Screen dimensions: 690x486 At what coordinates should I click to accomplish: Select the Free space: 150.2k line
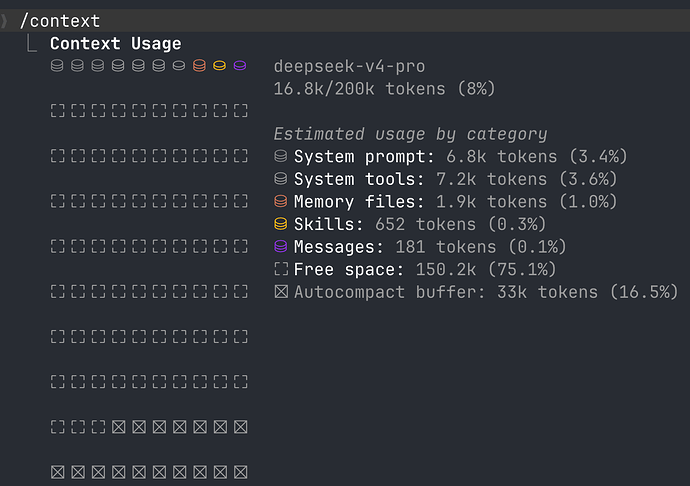tap(425, 269)
